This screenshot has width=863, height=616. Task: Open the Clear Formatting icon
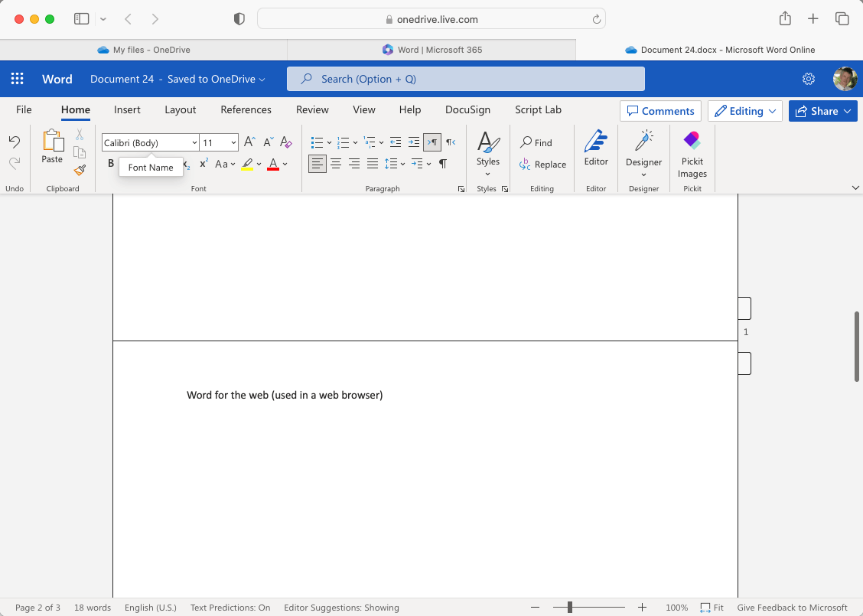point(286,142)
